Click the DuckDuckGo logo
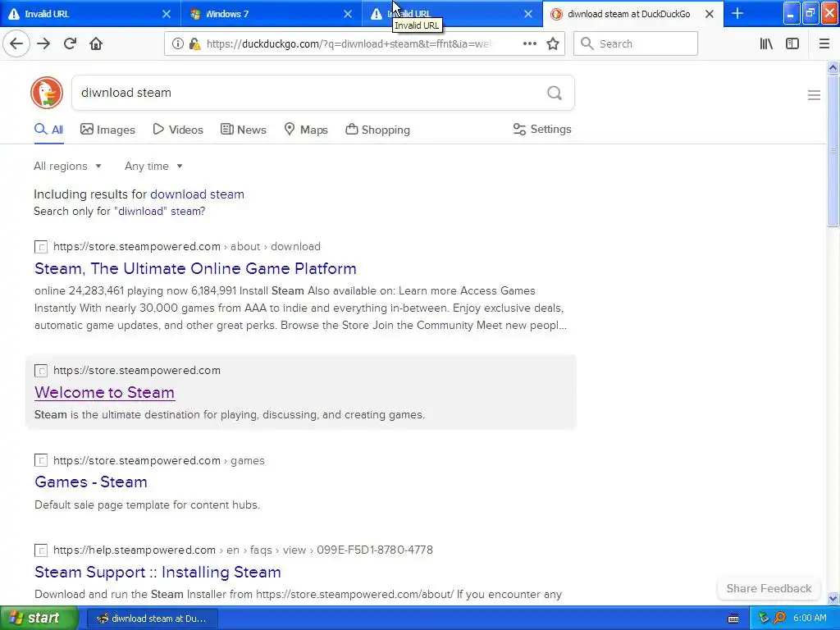The height and width of the screenshot is (630, 840). (x=47, y=93)
